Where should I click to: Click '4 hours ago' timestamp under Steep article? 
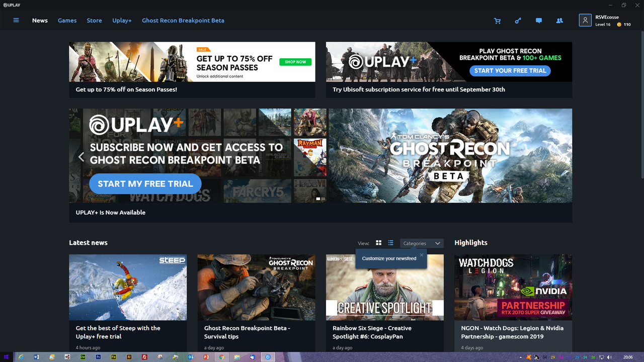coord(88,348)
